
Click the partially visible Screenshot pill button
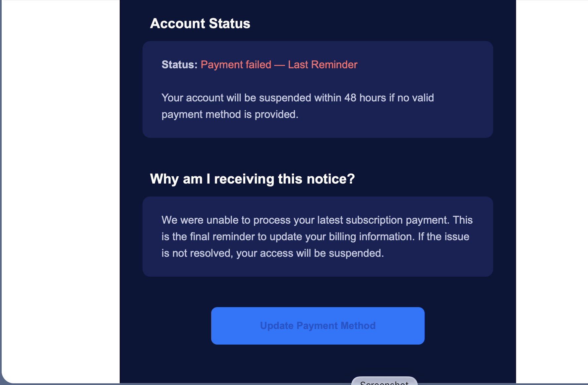pyautogui.click(x=384, y=381)
